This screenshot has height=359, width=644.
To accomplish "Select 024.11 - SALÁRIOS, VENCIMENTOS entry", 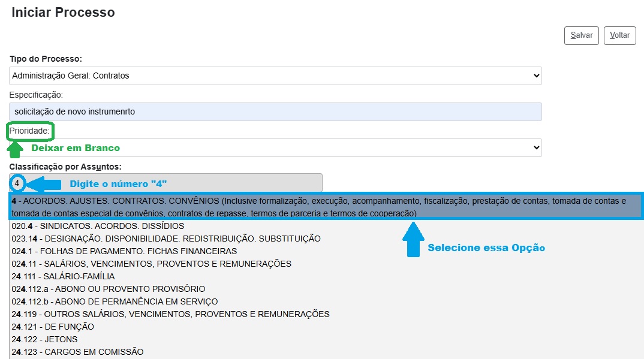I will tap(151, 264).
